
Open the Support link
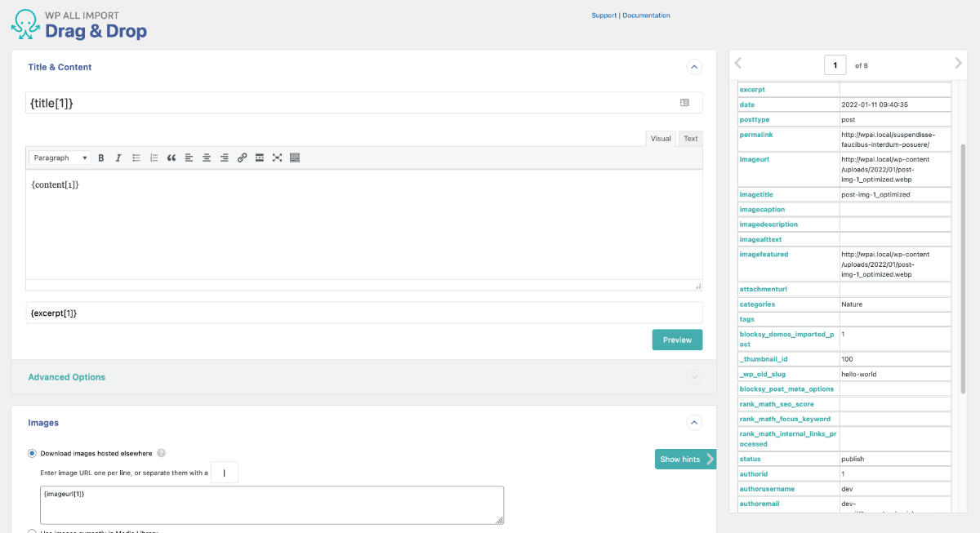[x=604, y=16]
